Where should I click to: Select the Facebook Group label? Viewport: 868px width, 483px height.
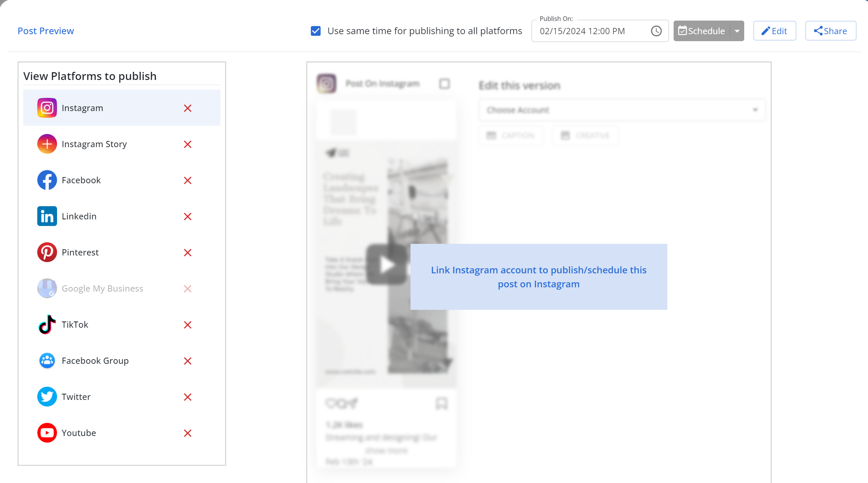(95, 361)
